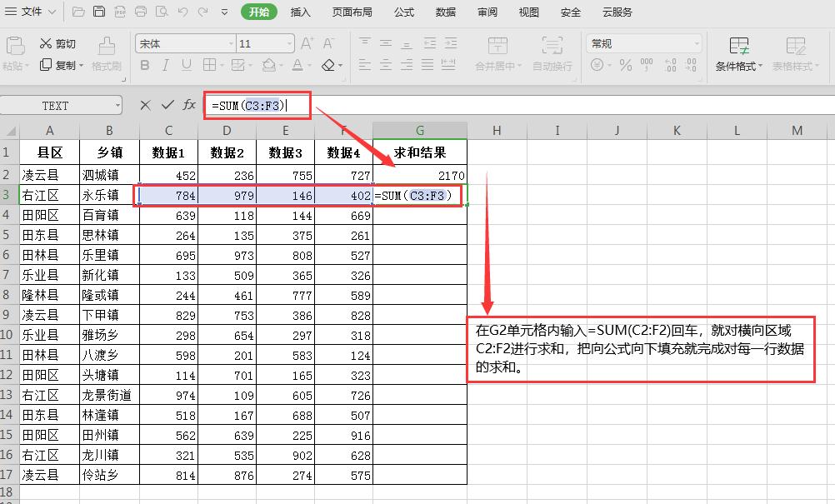The width and height of the screenshot is (835, 504).
Task: Open Conditional Formatting (条件格式)
Action: 741,57
